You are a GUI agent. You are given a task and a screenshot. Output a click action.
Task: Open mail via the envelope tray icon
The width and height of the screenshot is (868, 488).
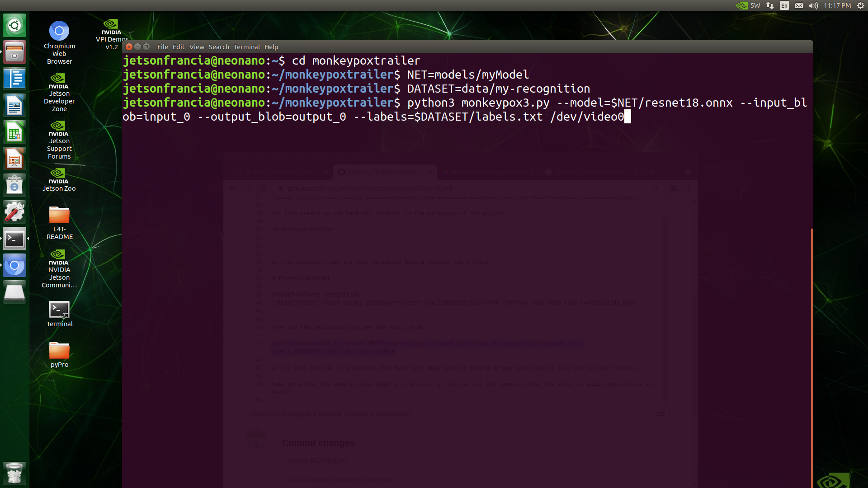click(x=799, y=5)
